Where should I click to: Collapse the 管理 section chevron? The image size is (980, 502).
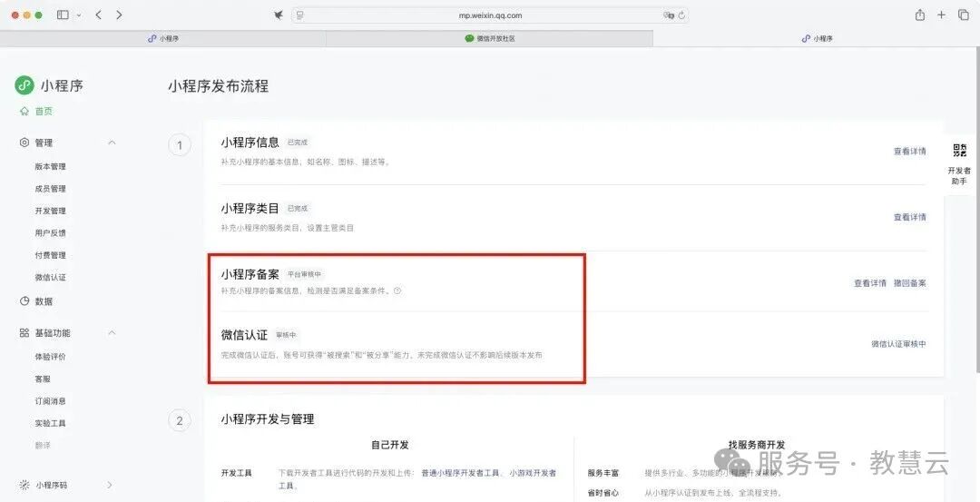pos(112,143)
